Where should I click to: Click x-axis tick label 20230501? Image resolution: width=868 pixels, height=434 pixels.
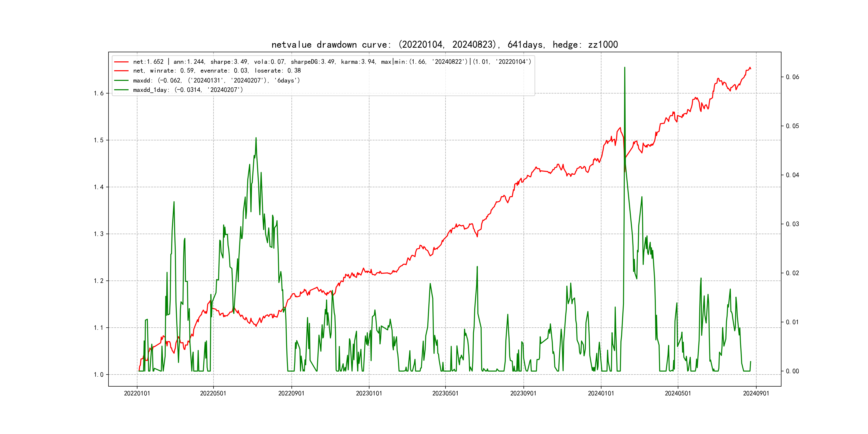[x=445, y=394]
